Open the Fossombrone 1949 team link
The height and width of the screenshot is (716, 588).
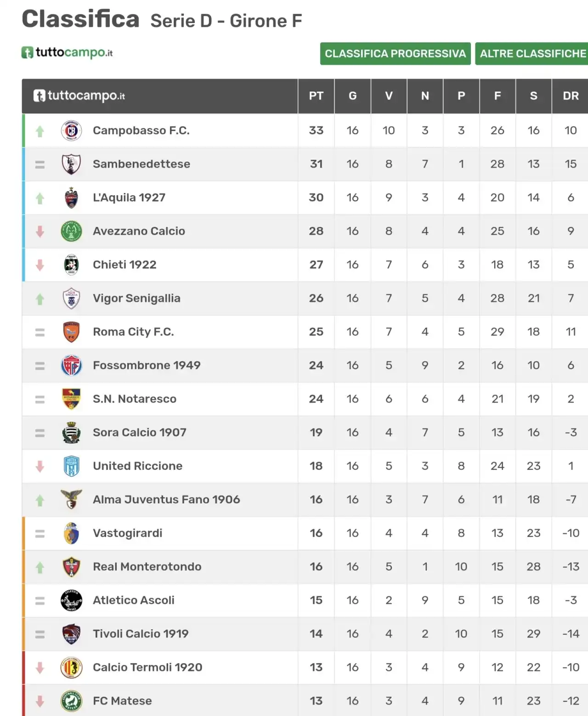[x=147, y=366]
